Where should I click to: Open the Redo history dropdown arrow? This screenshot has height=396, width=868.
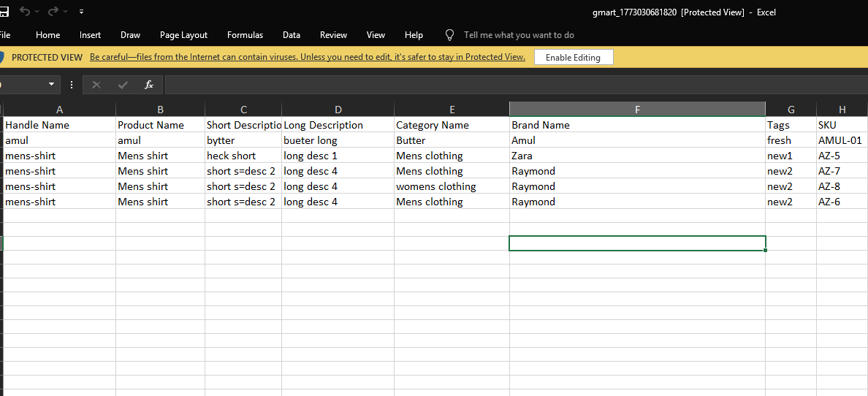tap(65, 11)
